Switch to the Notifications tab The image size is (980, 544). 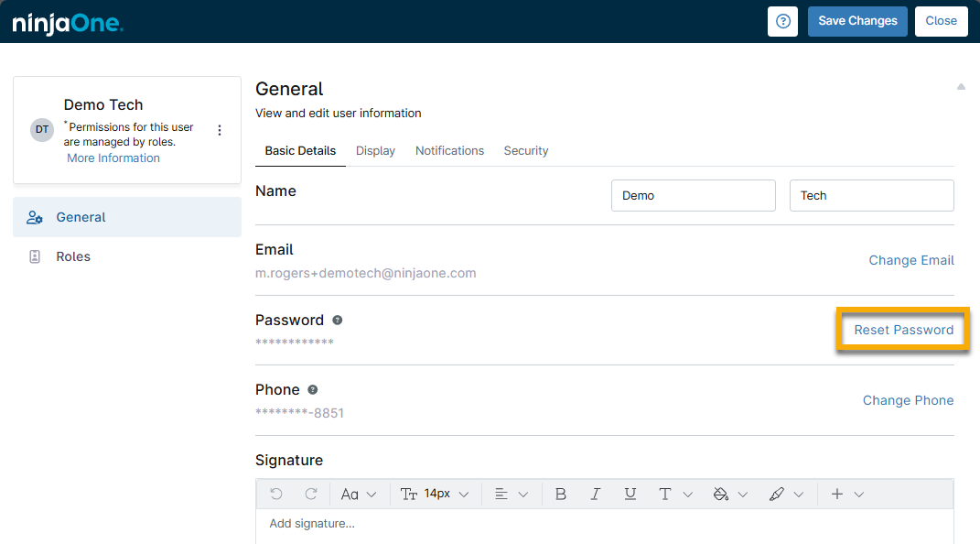449,151
